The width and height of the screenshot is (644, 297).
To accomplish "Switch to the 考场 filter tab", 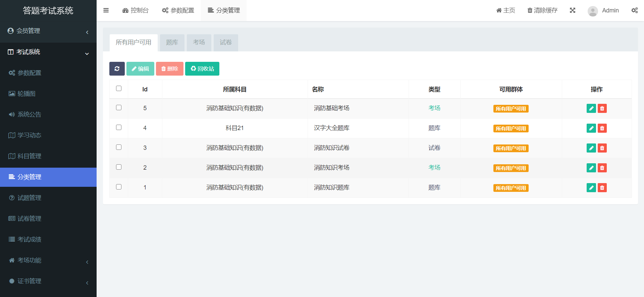I will point(199,42).
